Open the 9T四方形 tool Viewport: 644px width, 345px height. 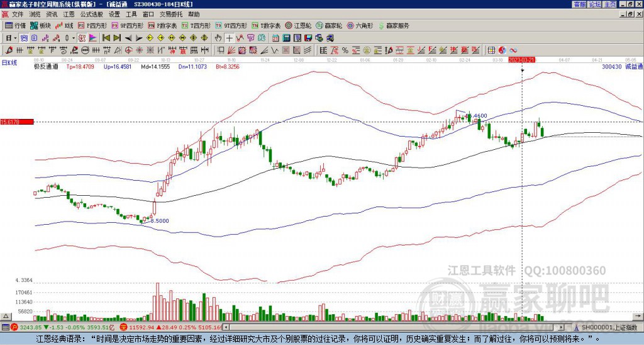coord(231,25)
